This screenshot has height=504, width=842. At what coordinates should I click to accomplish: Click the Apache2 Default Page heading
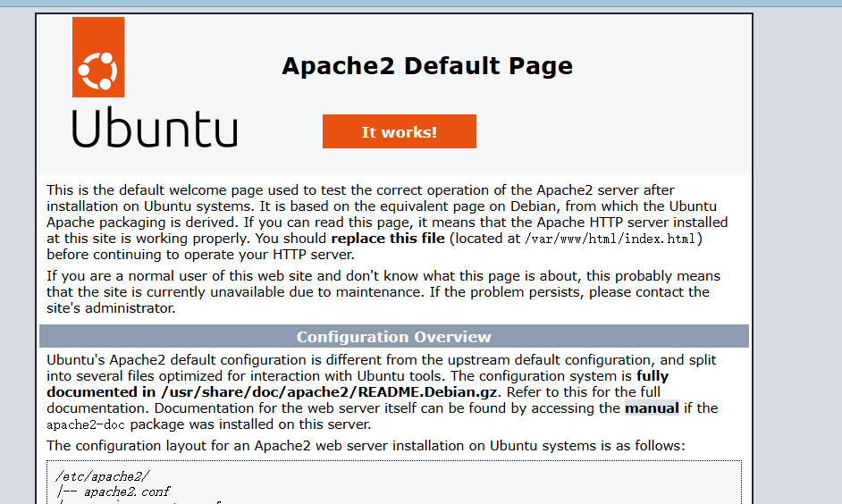pos(427,66)
